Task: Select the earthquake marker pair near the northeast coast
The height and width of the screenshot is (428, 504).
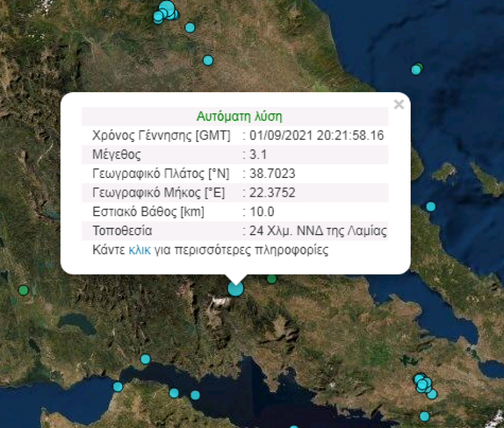Action: click(416, 69)
